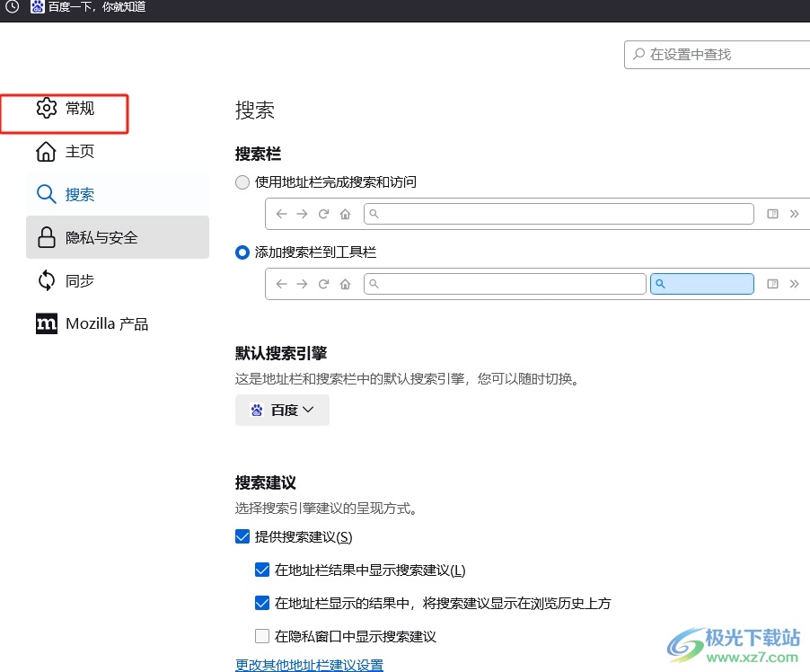Click the 默认搜索引擎 section heading
The image size is (810, 672).
[x=281, y=354]
